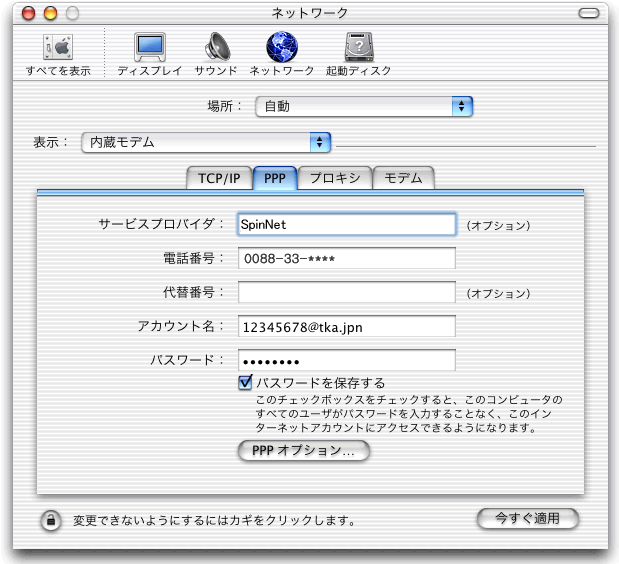Switch to the TCP/IP tab

(219, 179)
